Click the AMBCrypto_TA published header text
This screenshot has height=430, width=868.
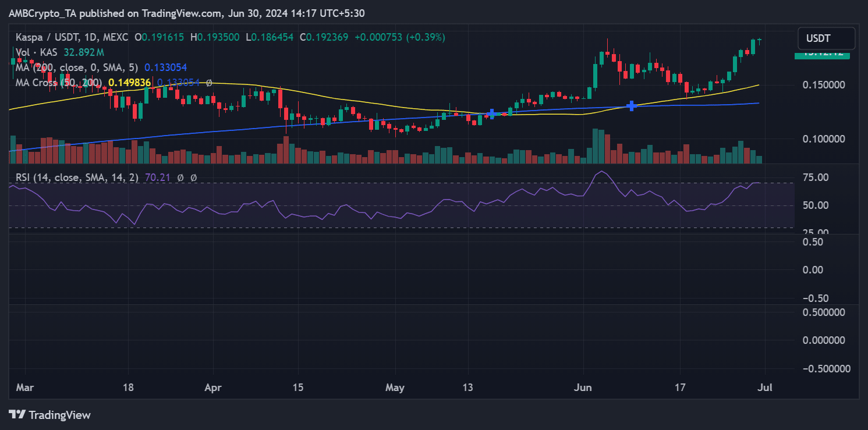[x=187, y=13]
